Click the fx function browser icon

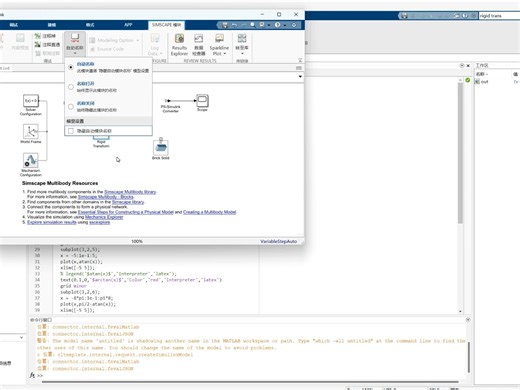click(32, 375)
